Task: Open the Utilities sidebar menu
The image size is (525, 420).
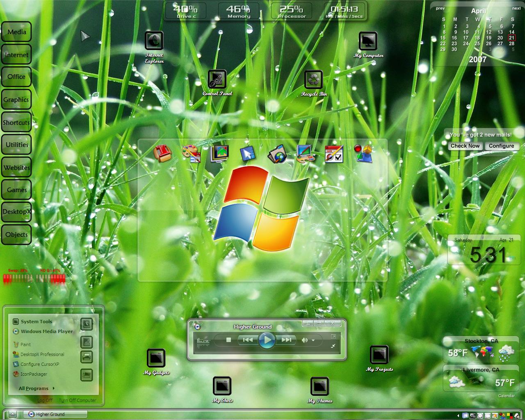Action: pyautogui.click(x=16, y=145)
